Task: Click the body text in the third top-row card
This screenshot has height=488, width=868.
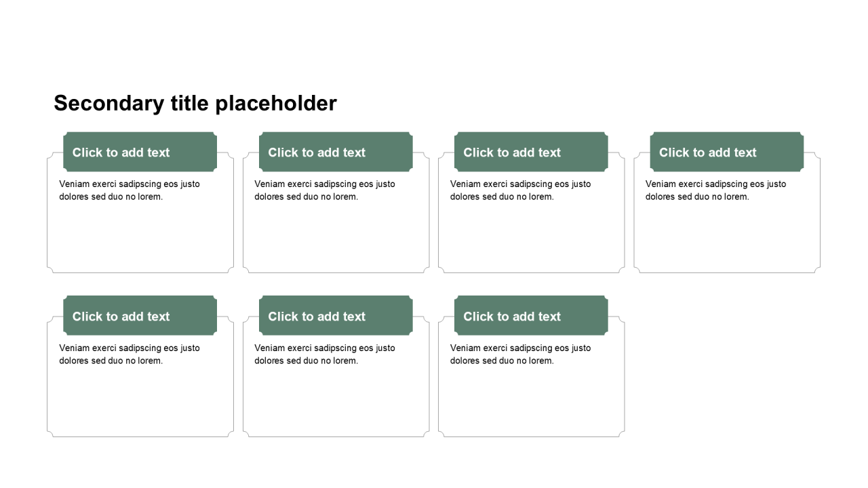Action: pos(520,190)
